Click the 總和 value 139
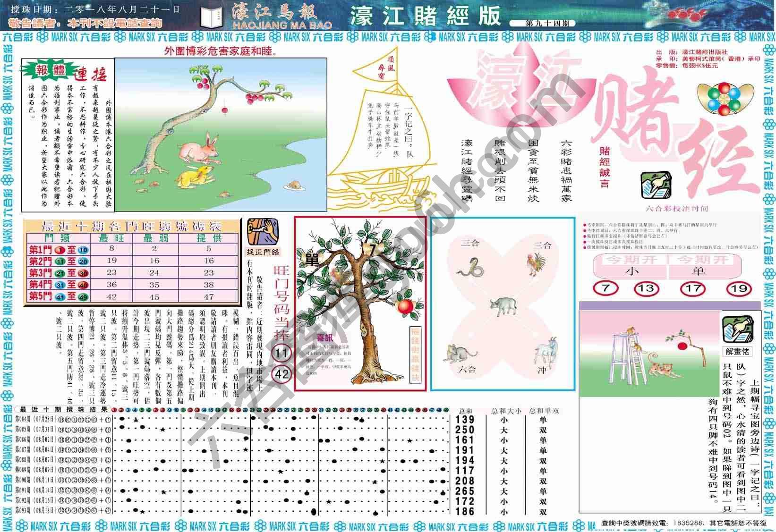The width and height of the screenshot is (776, 532). [x=465, y=420]
